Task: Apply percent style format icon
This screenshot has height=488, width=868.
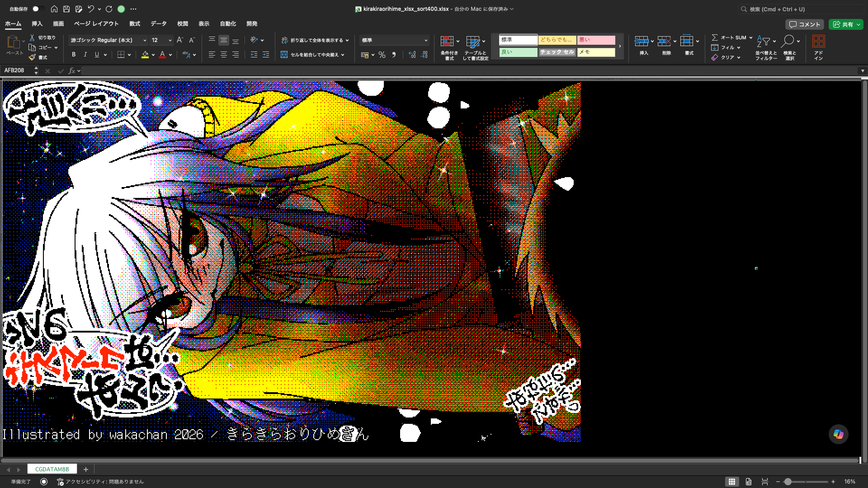Action: 382,55
